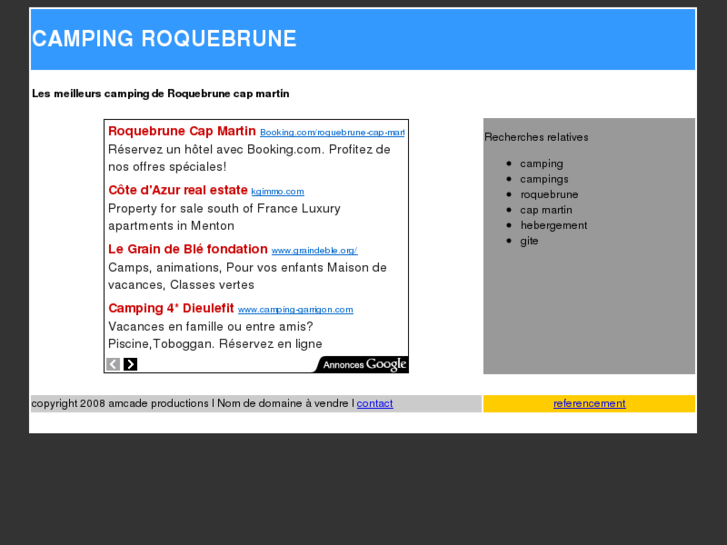Click the 'Réservez un hôtel avec Booking.com' description
Screen dimensions: 727x545
point(249,158)
